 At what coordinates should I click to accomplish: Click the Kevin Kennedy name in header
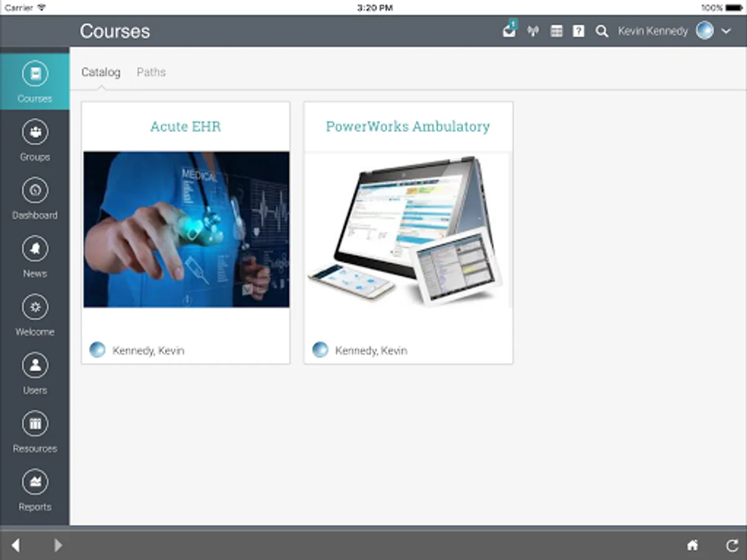point(653,31)
